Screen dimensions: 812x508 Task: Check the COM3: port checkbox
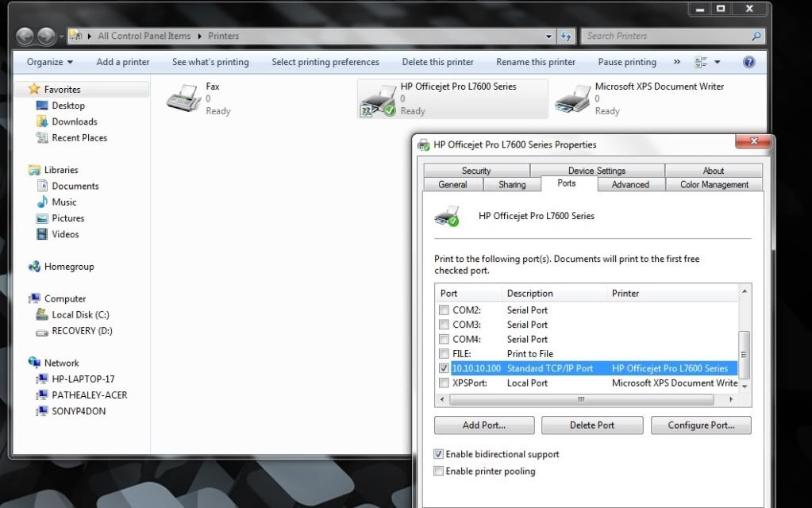point(444,324)
